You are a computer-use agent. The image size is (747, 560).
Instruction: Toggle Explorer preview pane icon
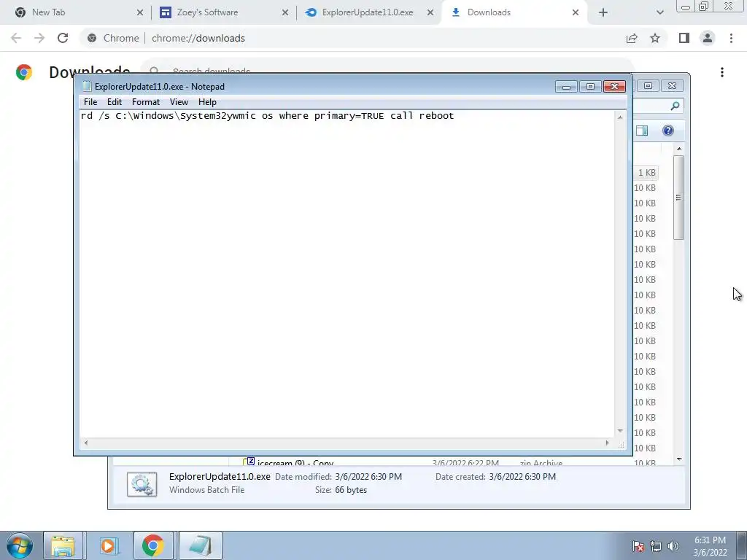tap(642, 131)
